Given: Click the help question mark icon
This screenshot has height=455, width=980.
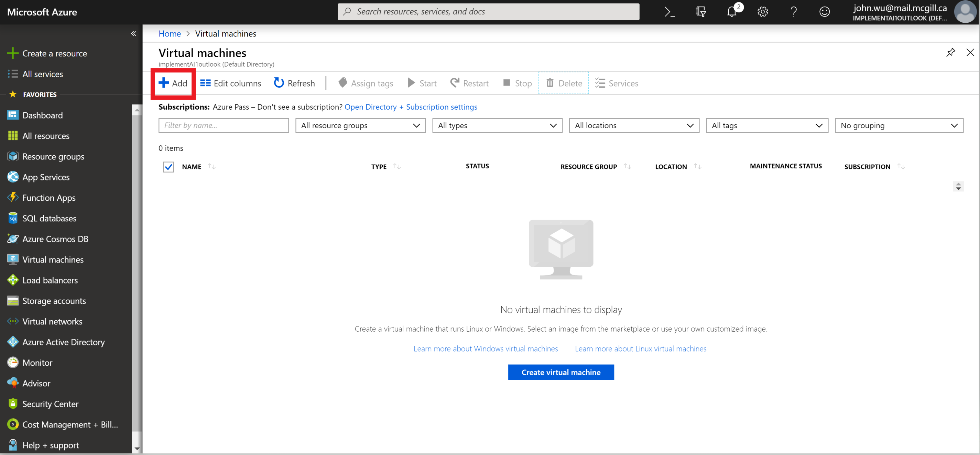Looking at the screenshot, I should point(794,12).
